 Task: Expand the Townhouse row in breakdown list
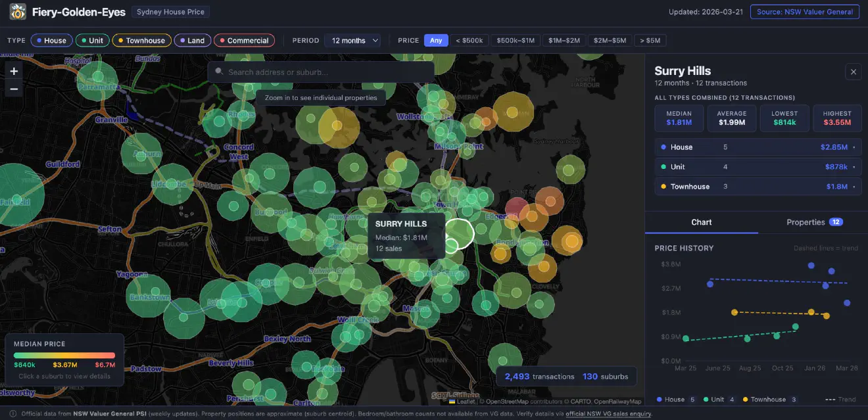pos(758,187)
